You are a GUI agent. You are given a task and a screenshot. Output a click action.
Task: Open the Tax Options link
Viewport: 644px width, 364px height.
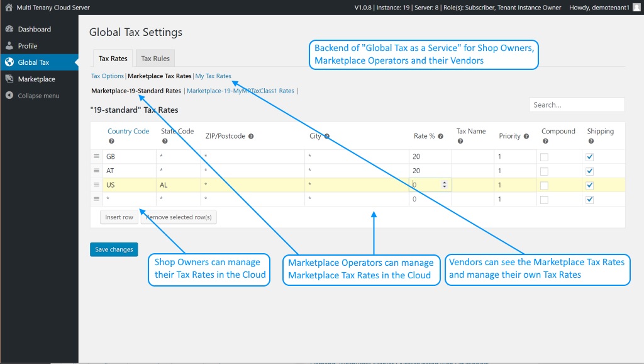coord(107,76)
